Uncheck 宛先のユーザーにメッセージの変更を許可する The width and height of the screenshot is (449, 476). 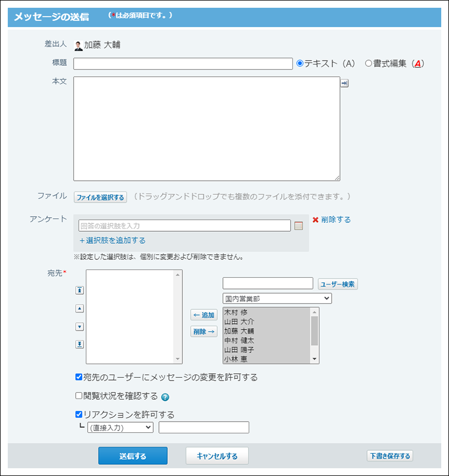coord(79,377)
